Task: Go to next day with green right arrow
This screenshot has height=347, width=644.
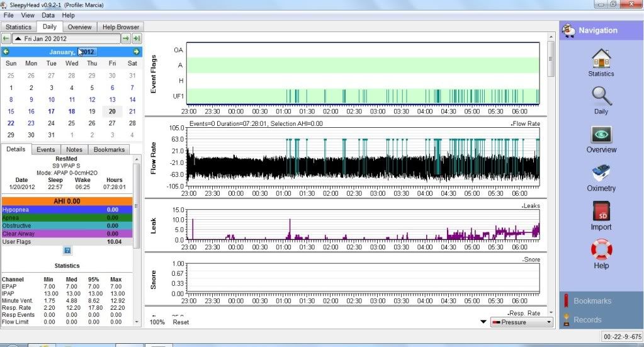Action: 126,38
